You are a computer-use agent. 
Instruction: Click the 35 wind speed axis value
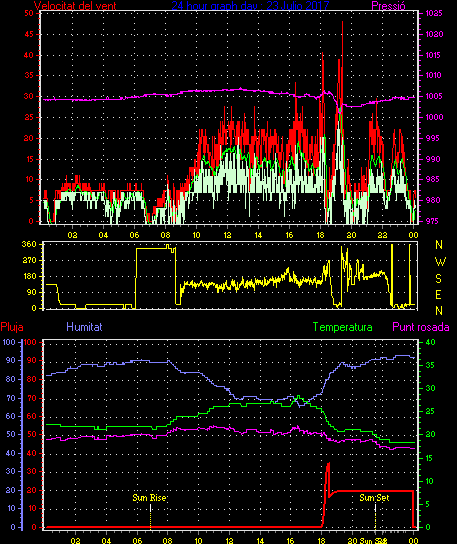pyautogui.click(x=29, y=75)
